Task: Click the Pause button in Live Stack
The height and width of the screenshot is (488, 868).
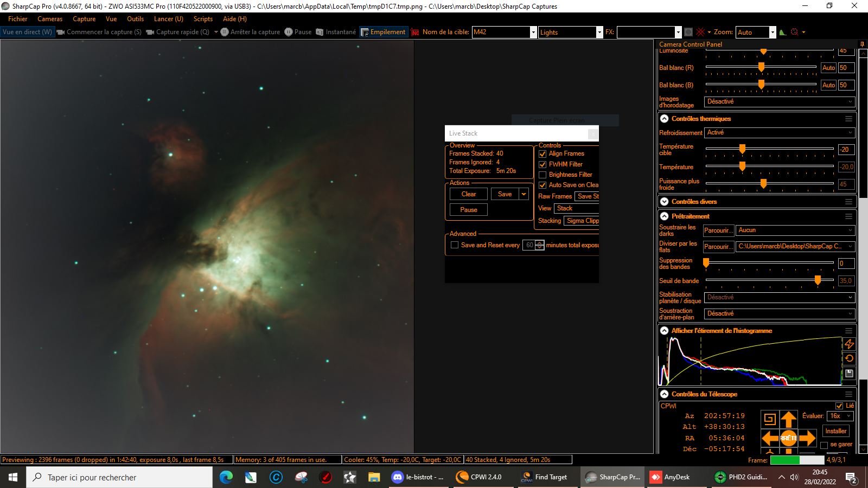Action: [469, 210]
